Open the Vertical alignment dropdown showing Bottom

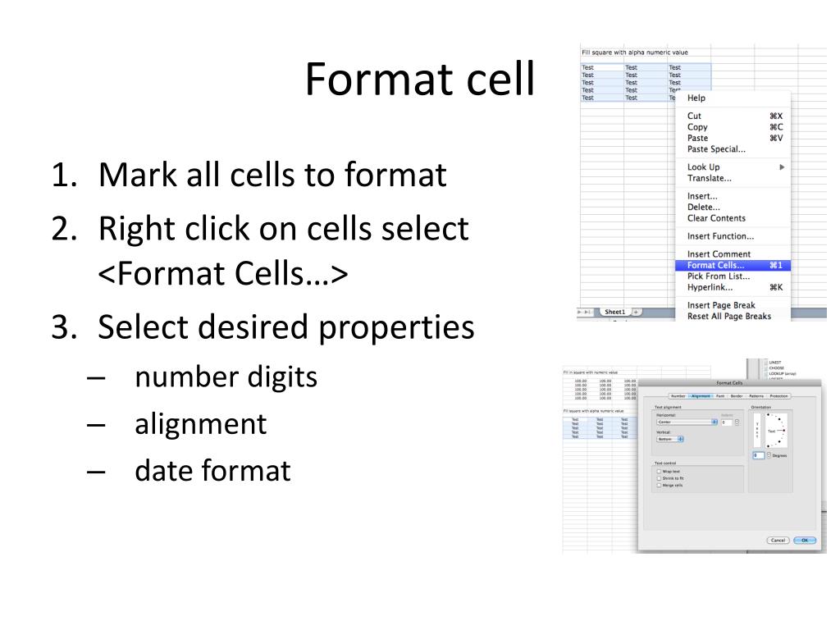(669, 439)
